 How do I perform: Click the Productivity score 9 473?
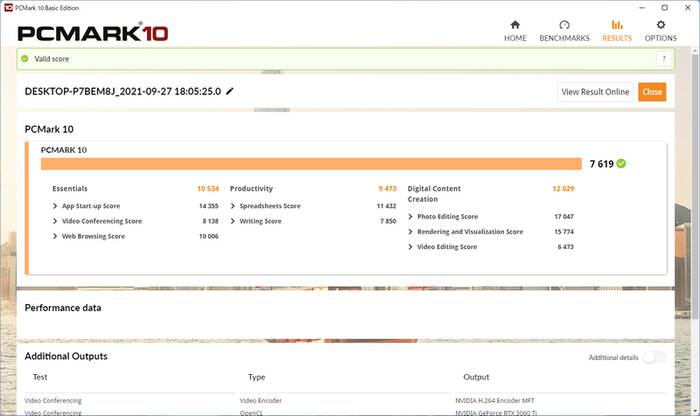coord(388,188)
